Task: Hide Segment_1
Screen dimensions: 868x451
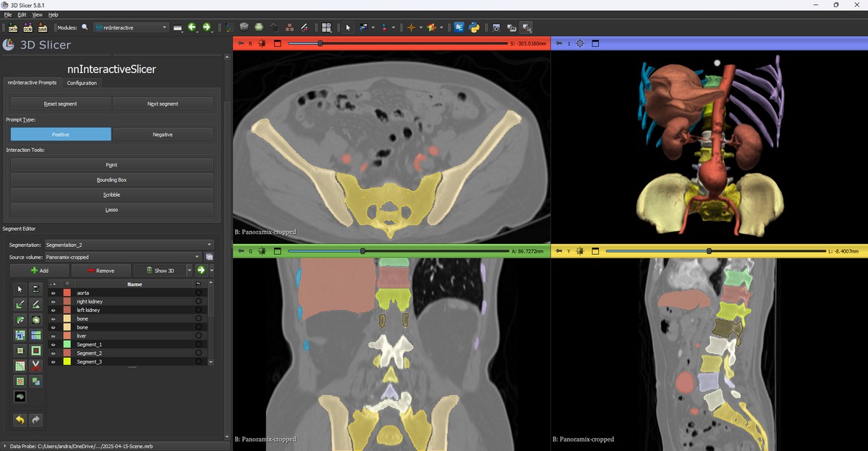Action: coord(53,345)
